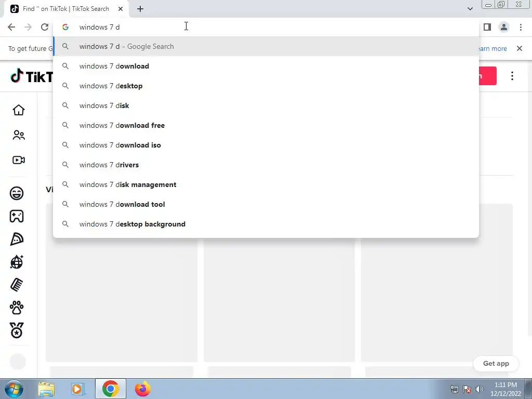This screenshot has height=399, width=532.
Task: Open the Action Center flag tray icon
Action: (x=467, y=389)
